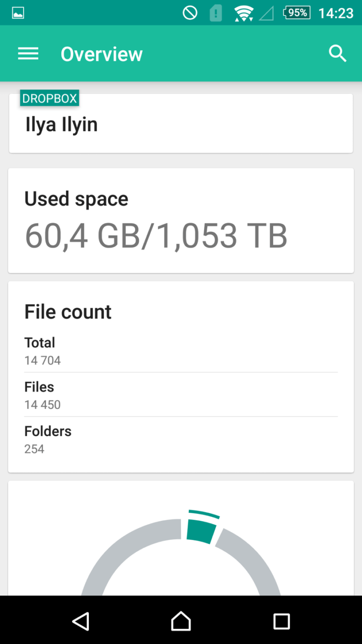Tap the search magnifier icon
Image resolution: width=362 pixels, height=644 pixels.
[x=337, y=54]
